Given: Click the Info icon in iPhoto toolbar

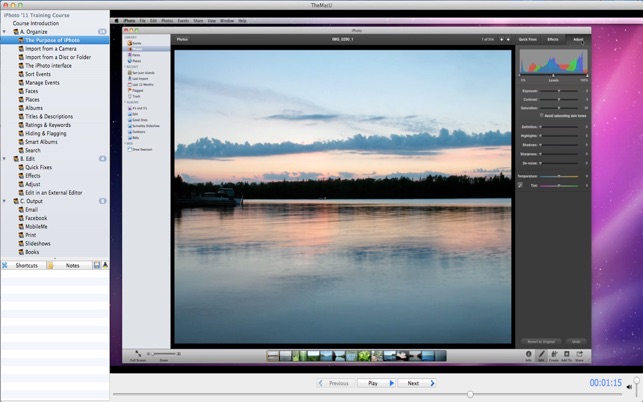Looking at the screenshot, I should point(529,354).
